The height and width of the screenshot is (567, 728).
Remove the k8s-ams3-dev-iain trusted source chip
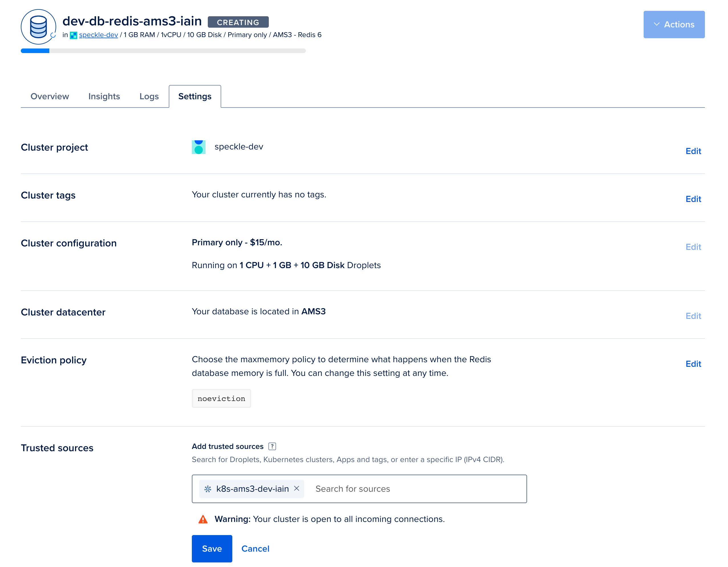296,488
